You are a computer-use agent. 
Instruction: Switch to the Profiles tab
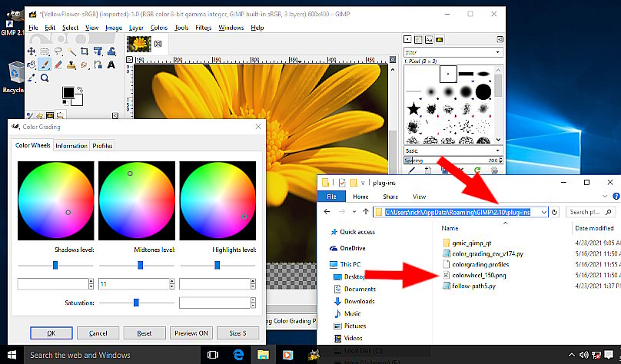tap(102, 146)
